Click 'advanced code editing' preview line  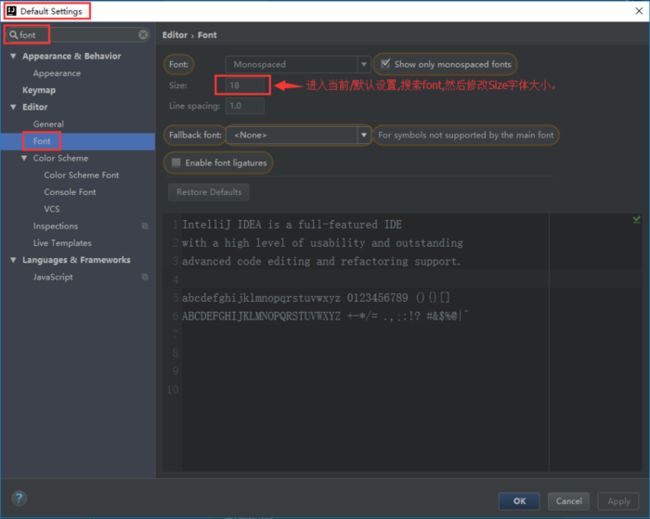tap(321, 261)
